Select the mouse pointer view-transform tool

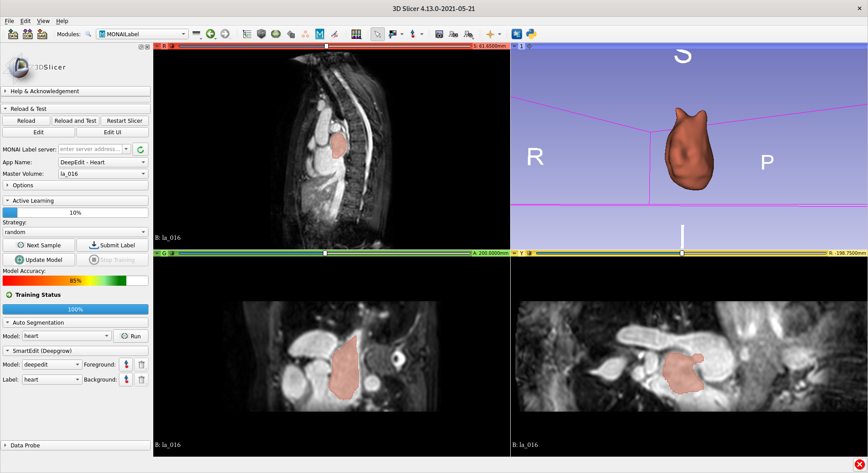(378, 34)
